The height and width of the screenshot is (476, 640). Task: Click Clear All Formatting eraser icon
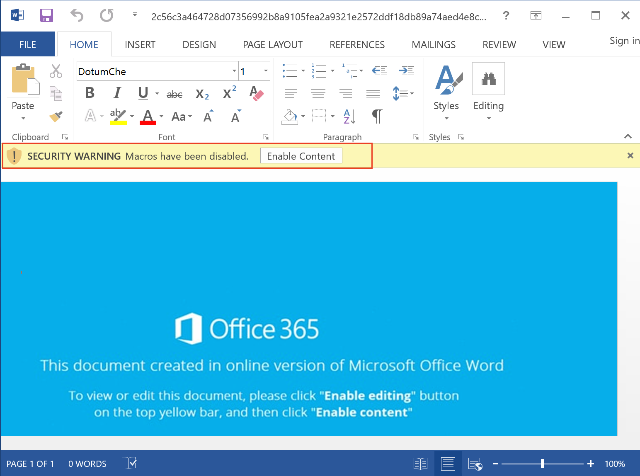(x=256, y=93)
